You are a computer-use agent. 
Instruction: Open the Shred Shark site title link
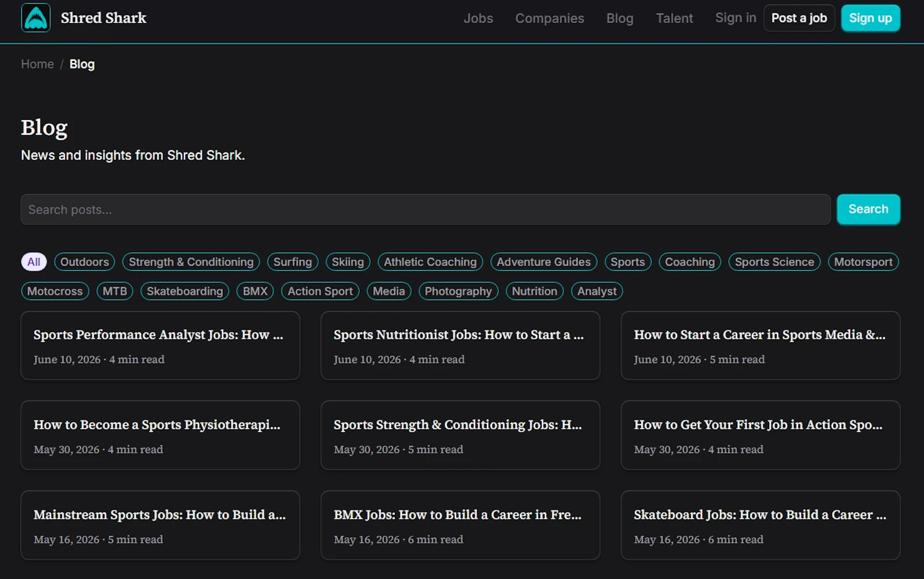[103, 18]
